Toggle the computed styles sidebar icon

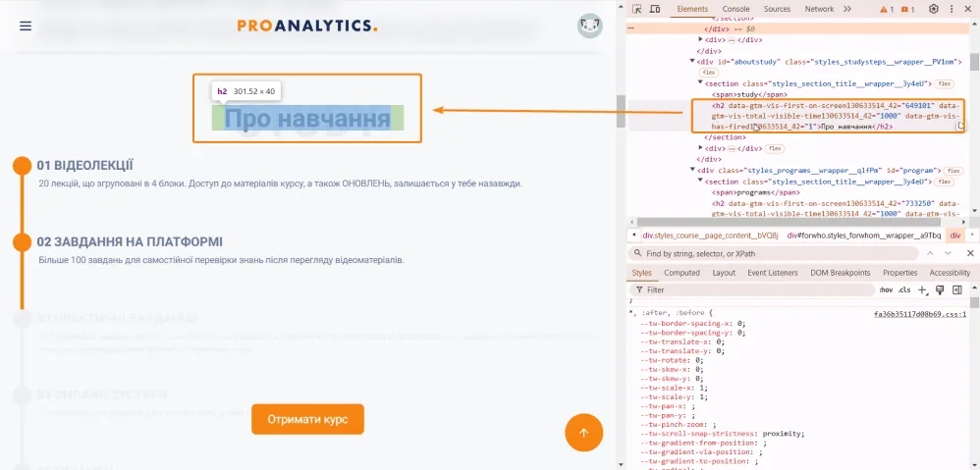(956, 290)
